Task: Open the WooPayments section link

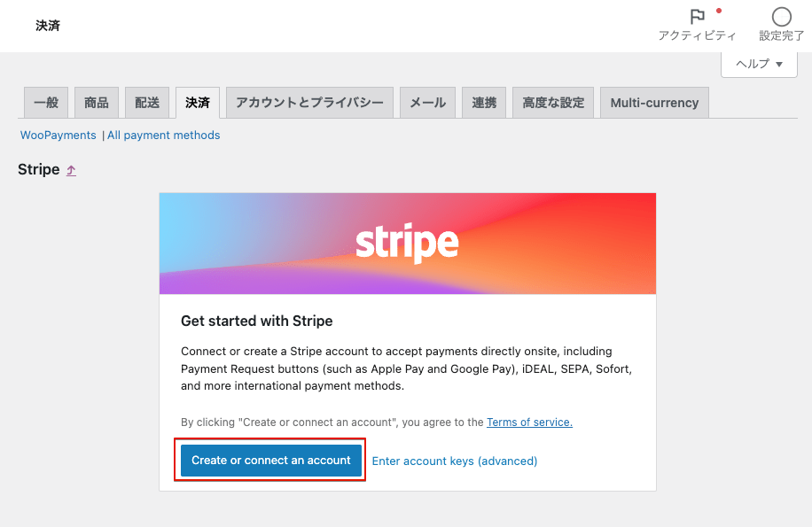Action: coord(59,136)
